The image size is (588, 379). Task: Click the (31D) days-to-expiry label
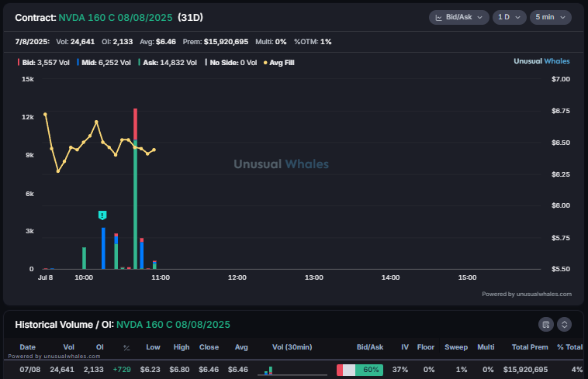pos(191,18)
